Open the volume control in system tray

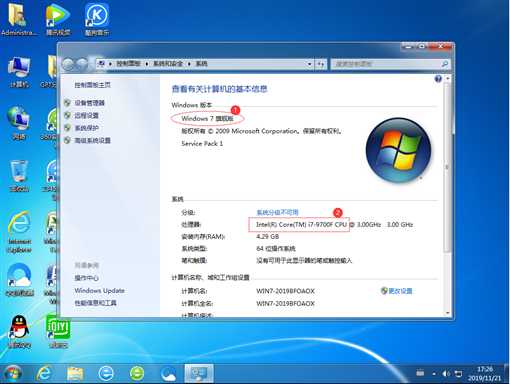[x=446, y=374]
